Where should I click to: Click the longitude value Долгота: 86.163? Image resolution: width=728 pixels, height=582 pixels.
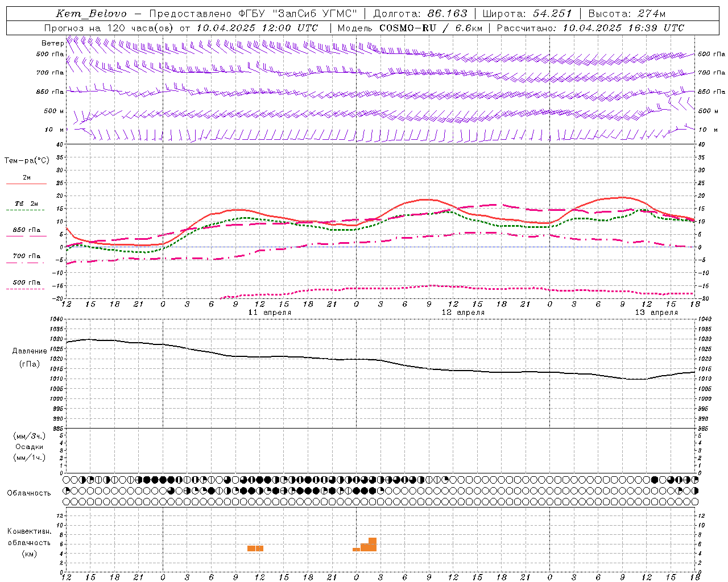[x=420, y=14]
